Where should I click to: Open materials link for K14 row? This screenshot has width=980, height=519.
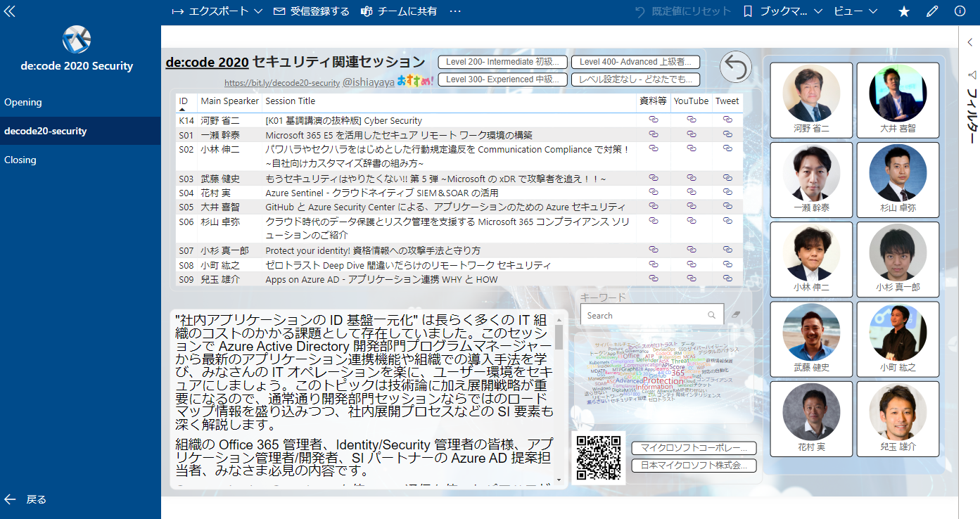pyautogui.click(x=653, y=120)
